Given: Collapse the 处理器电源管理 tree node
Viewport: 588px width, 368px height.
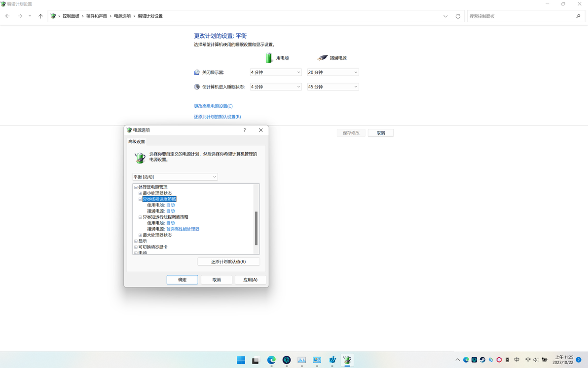Looking at the screenshot, I should coord(136,187).
